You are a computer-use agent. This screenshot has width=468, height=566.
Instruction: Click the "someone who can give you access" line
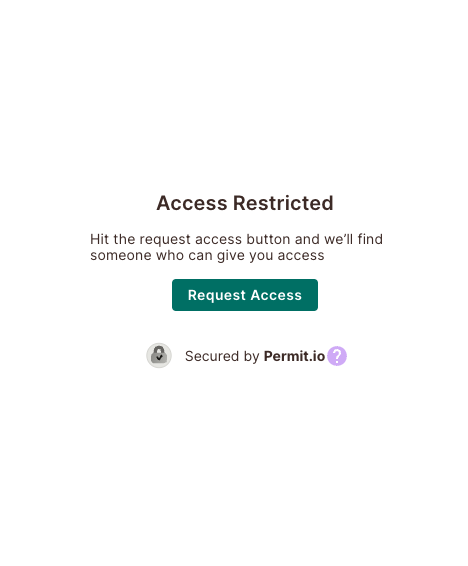pyautogui.click(x=207, y=256)
